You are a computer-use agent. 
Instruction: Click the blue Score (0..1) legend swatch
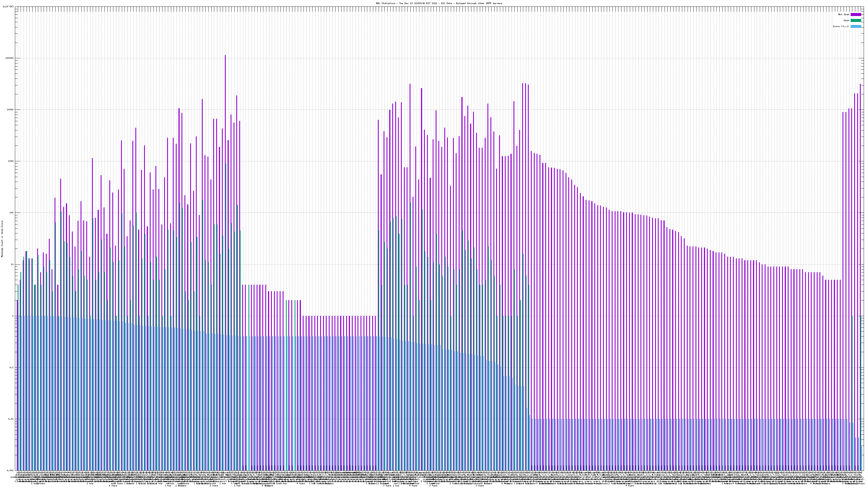point(856,26)
